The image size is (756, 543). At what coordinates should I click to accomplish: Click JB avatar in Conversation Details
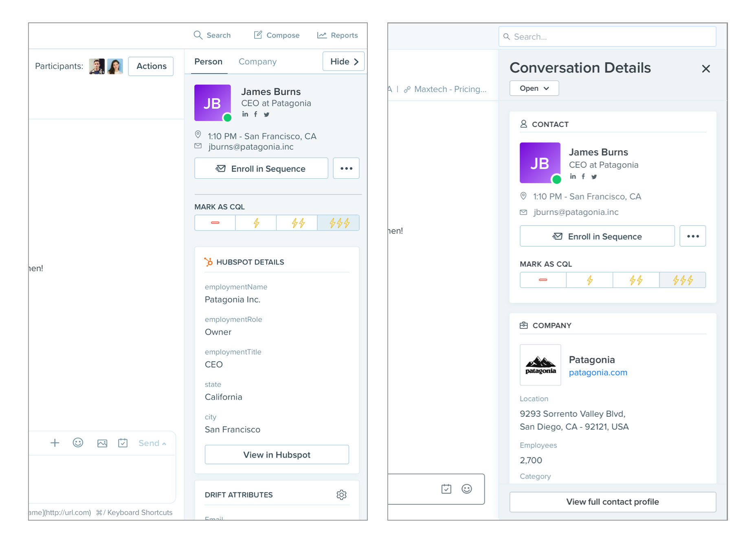540,163
